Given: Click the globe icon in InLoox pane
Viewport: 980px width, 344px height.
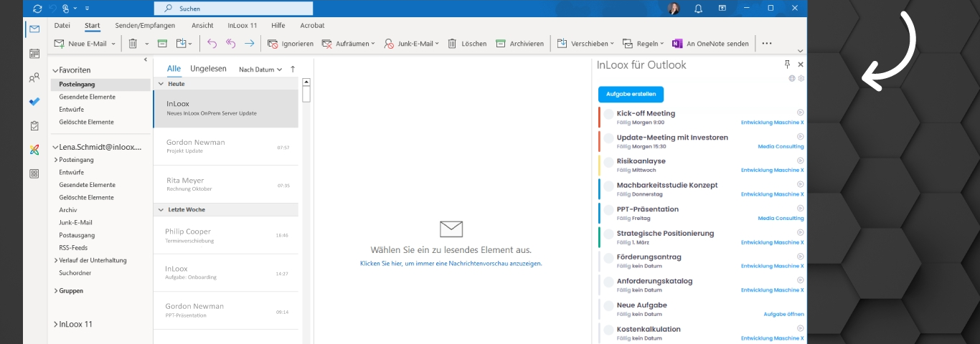Looking at the screenshot, I should click(792, 78).
